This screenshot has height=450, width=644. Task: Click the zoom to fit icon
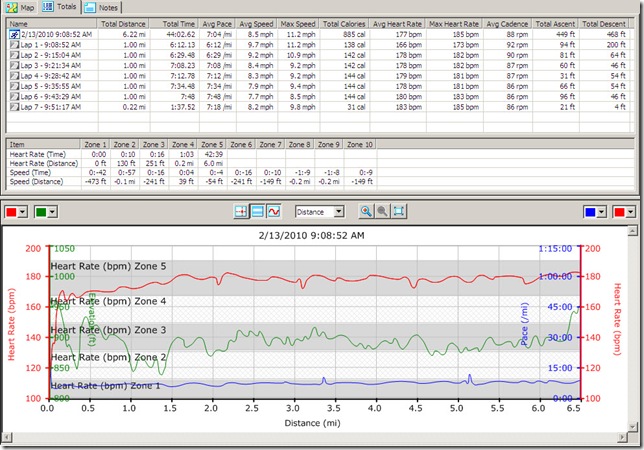[399, 211]
